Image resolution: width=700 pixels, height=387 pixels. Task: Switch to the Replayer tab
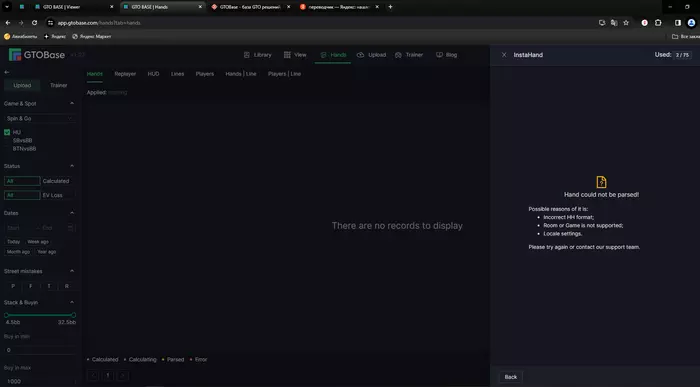(125, 74)
